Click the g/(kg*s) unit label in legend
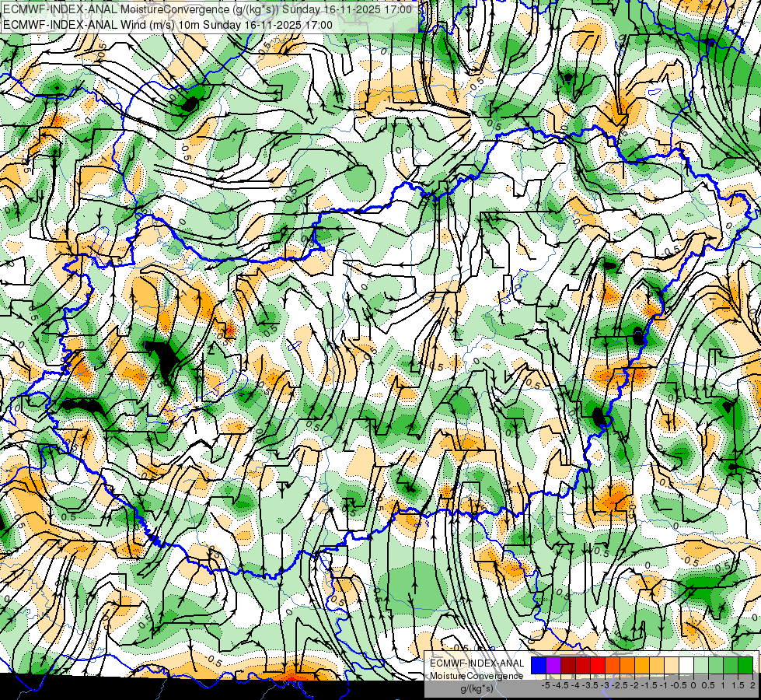 477,689
